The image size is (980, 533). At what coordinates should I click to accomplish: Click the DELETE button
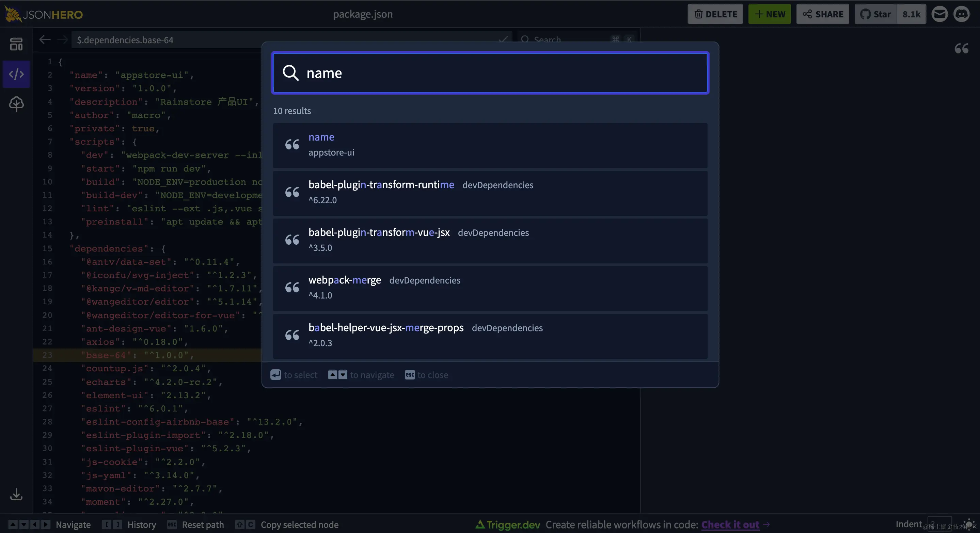[715, 14]
